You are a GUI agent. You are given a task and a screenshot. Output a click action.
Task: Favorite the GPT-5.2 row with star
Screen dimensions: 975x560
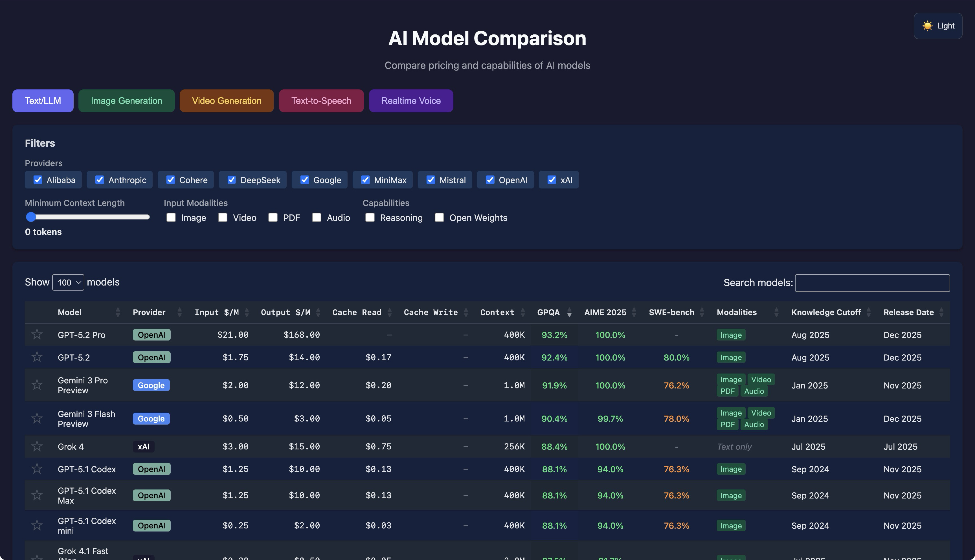(x=37, y=357)
